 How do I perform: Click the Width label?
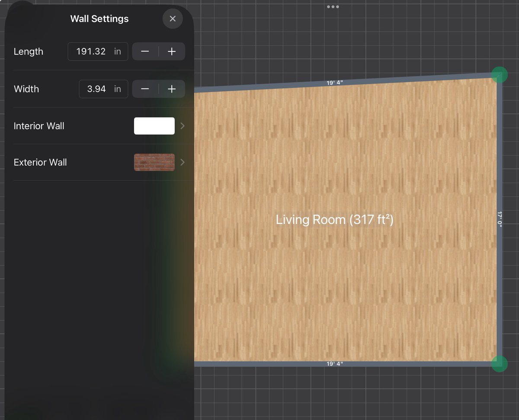point(26,89)
